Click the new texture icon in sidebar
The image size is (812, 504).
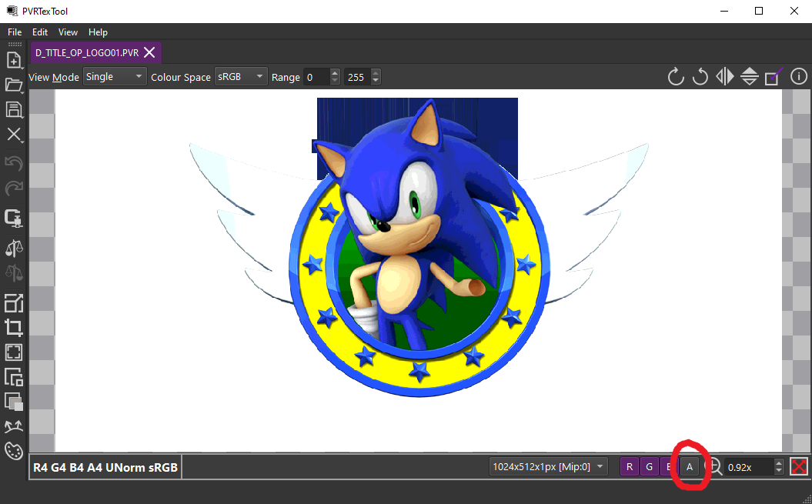(x=14, y=60)
